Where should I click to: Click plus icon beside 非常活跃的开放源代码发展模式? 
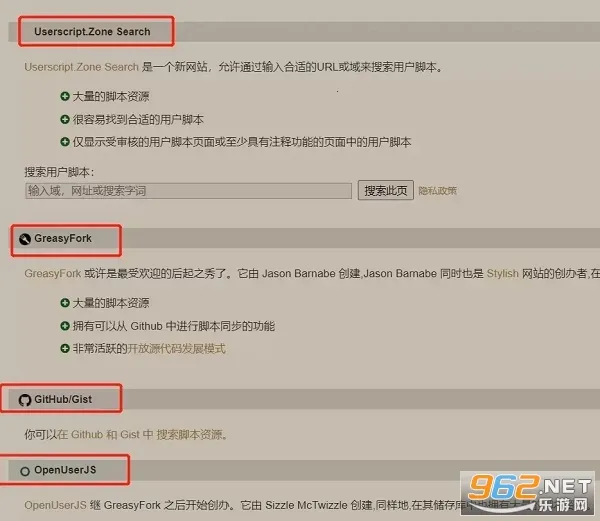65,349
